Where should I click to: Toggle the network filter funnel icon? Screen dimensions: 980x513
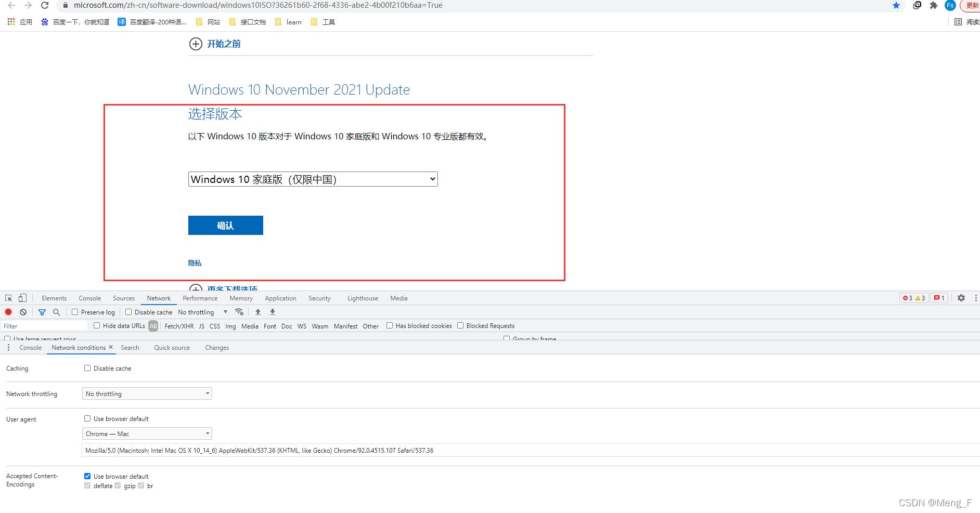point(42,312)
